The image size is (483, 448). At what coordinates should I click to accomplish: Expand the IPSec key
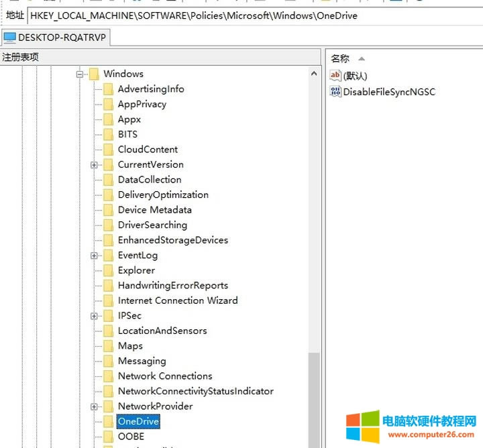95,316
